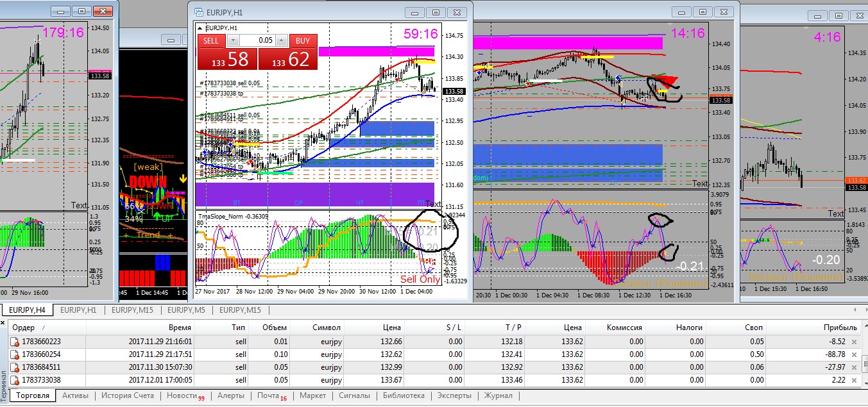Image resolution: width=868 pixels, height=407 pixels.
Task: Open the Алерты tab
Action: (x=230, y=395)
